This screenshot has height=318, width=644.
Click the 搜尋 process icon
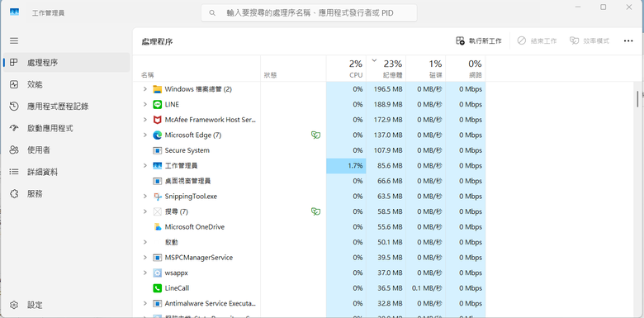pyautogui.click(x=158, y=211)
